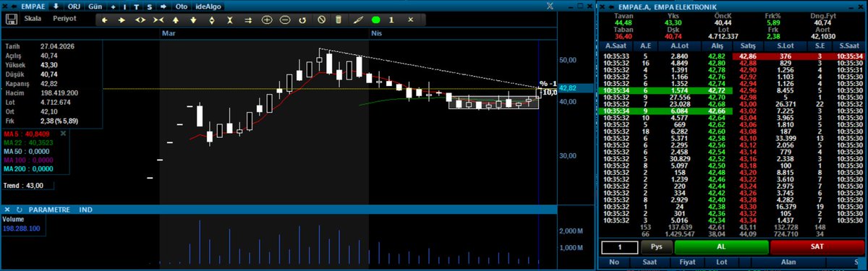Viewport: 868px width, 271px height.
Task: Select the pencil drawing tool
Action: pyautogui.click(x=357, y=20)
